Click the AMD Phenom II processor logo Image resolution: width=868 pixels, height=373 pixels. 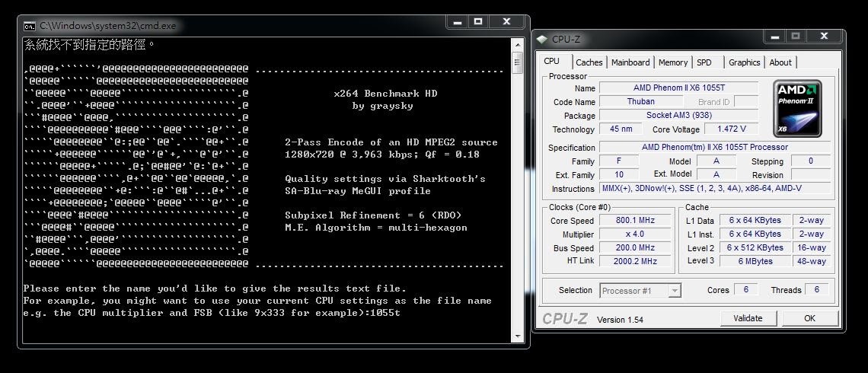pyautogui.click(x=798, y=108)
